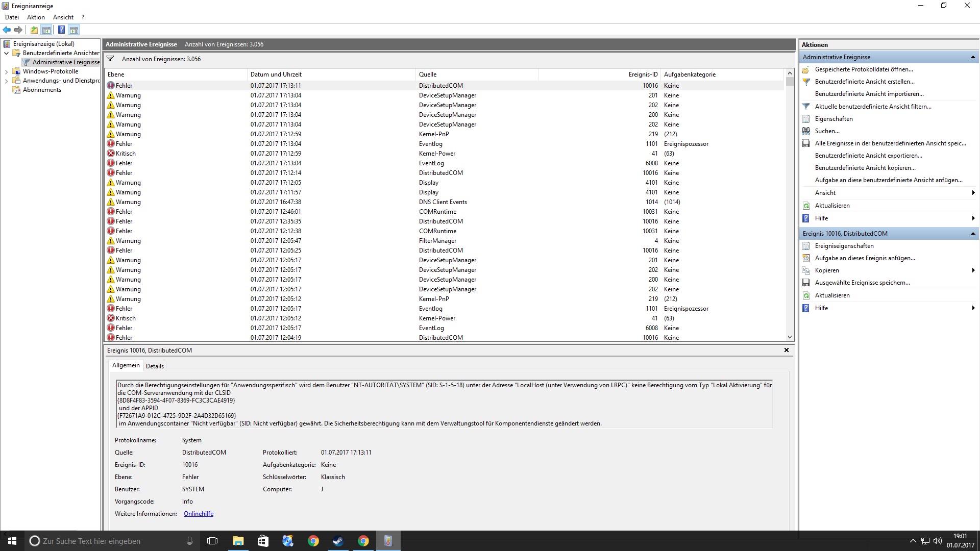Close the event preview pane
Screen dimensions: 980x551
pyautogui.click(x=786, y=350)
